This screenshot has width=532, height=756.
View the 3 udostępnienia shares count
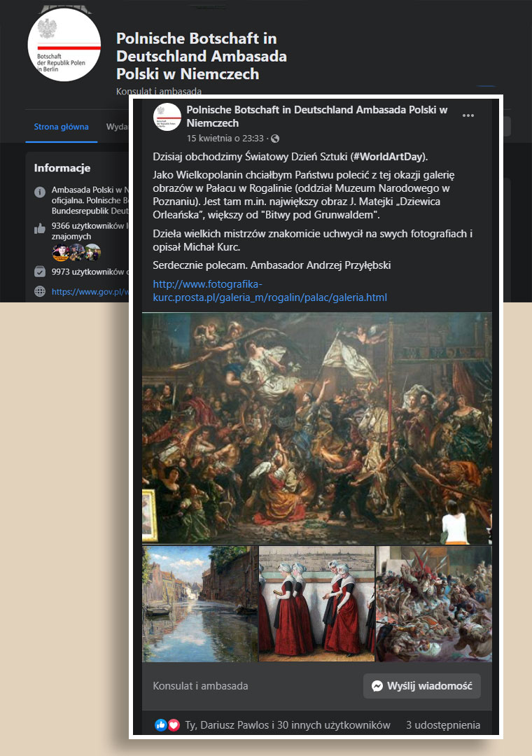(443, 724)
